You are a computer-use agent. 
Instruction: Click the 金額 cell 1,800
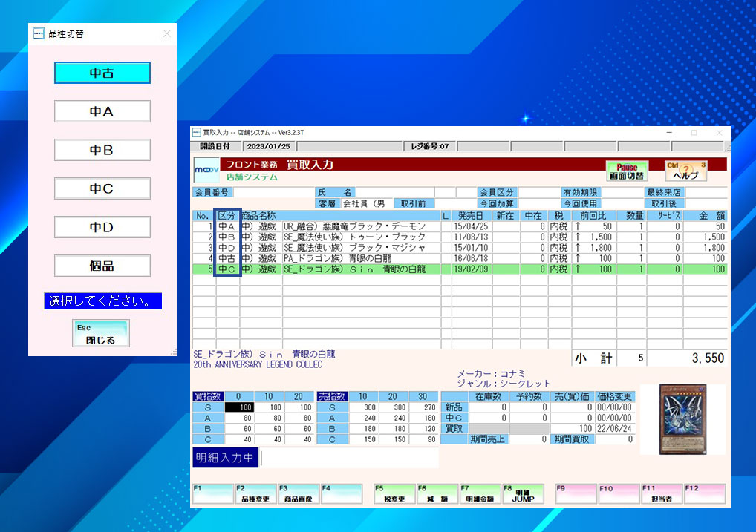pos(706,247)
